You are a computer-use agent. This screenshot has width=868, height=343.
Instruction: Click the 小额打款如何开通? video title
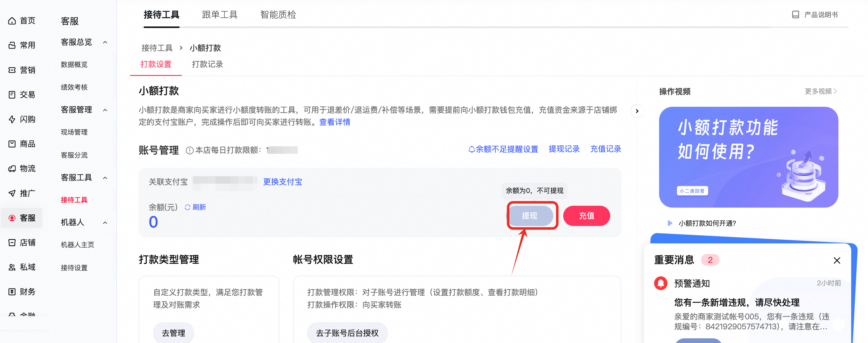coord(707,223)
